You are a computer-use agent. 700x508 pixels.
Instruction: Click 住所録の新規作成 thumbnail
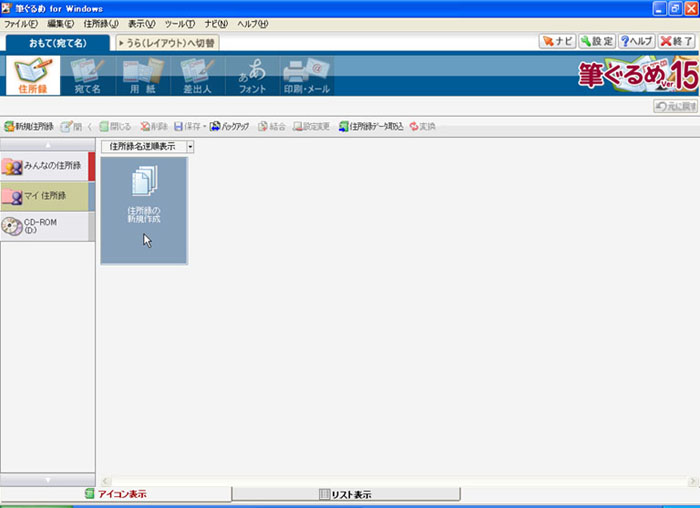click(x=143, y=210)
